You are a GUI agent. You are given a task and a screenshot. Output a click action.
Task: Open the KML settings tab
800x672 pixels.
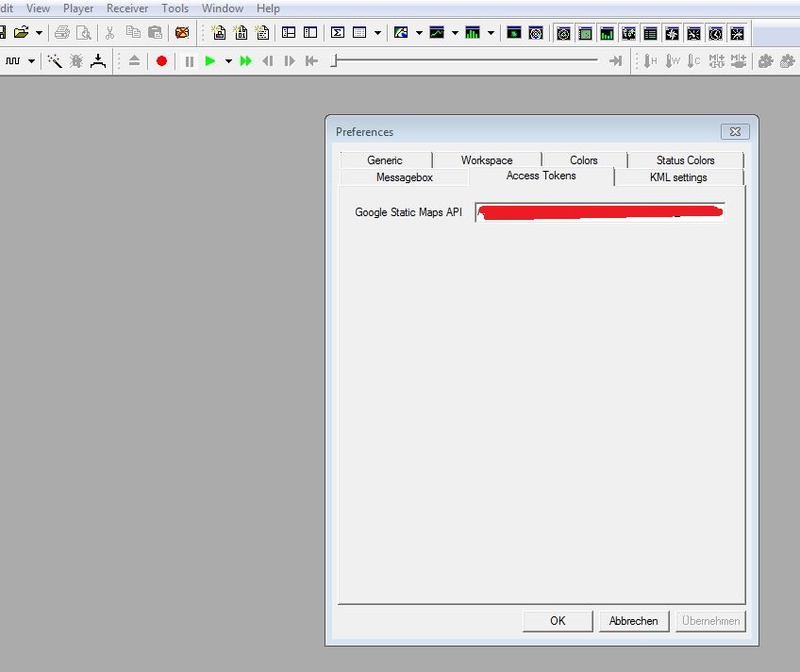[678, 177]
